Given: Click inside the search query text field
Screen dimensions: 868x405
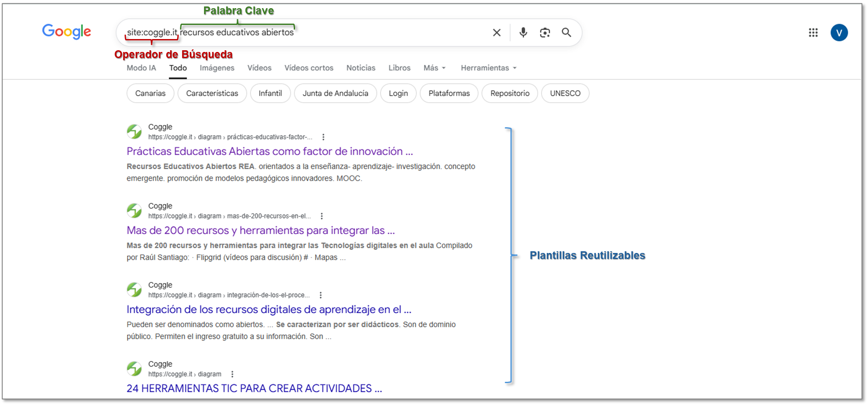Looking at the screenshot, I should pos(305,33).
